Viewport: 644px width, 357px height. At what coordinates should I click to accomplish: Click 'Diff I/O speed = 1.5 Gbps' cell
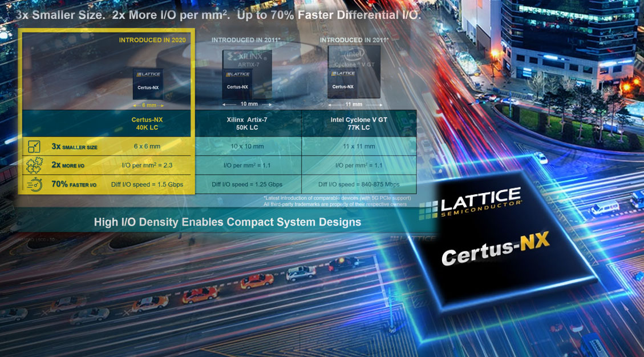pyautogui.click(x=147, y=184)
